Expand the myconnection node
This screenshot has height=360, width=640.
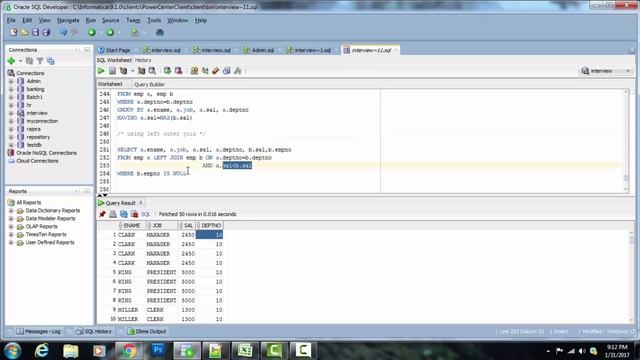pos(11,121)
